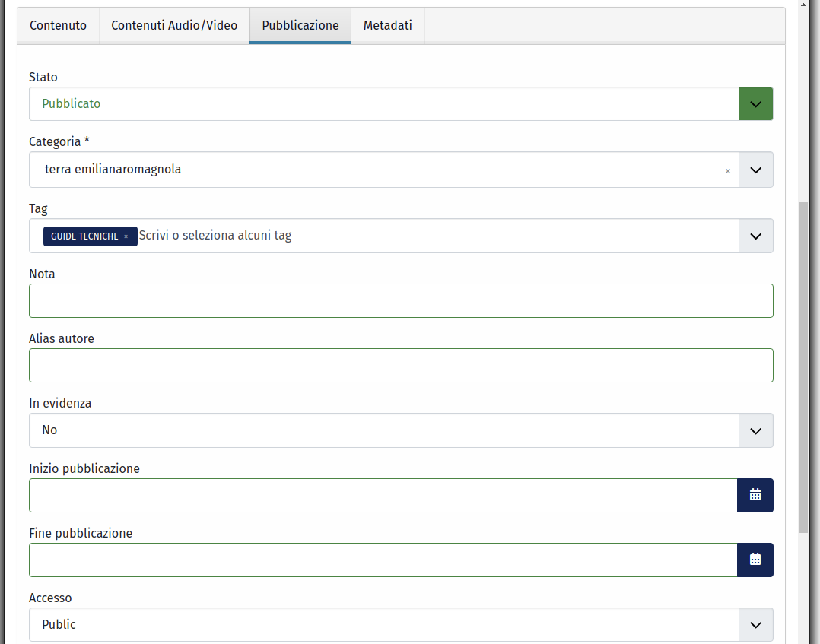Click inside the Nota text field
Screen dimensions: 820x644
click(401, 300)
